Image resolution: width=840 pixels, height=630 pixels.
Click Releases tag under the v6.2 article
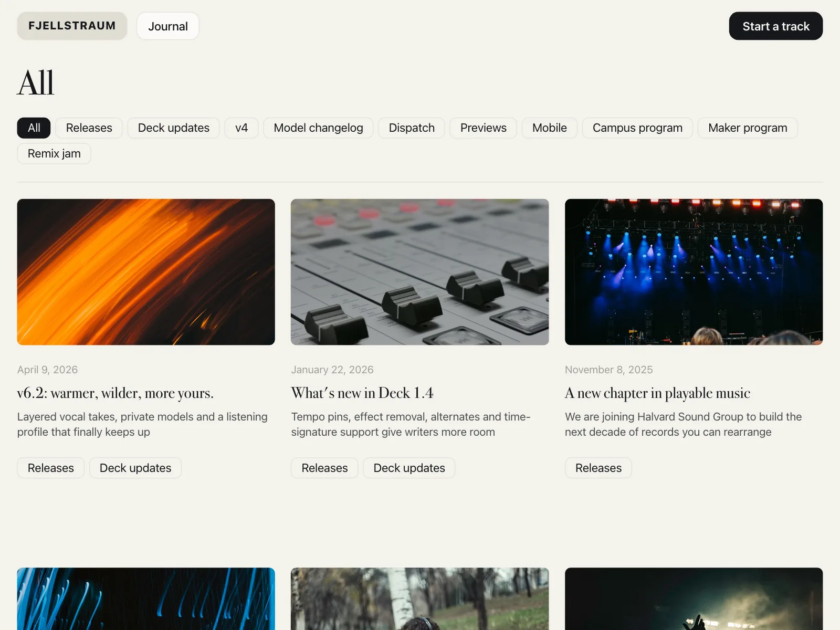click(x=51, y=468)
